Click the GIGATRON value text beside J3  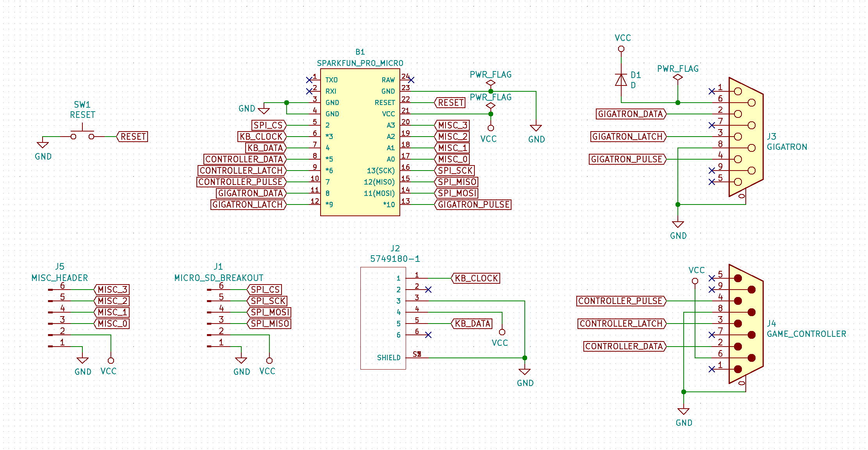point(787,147)
